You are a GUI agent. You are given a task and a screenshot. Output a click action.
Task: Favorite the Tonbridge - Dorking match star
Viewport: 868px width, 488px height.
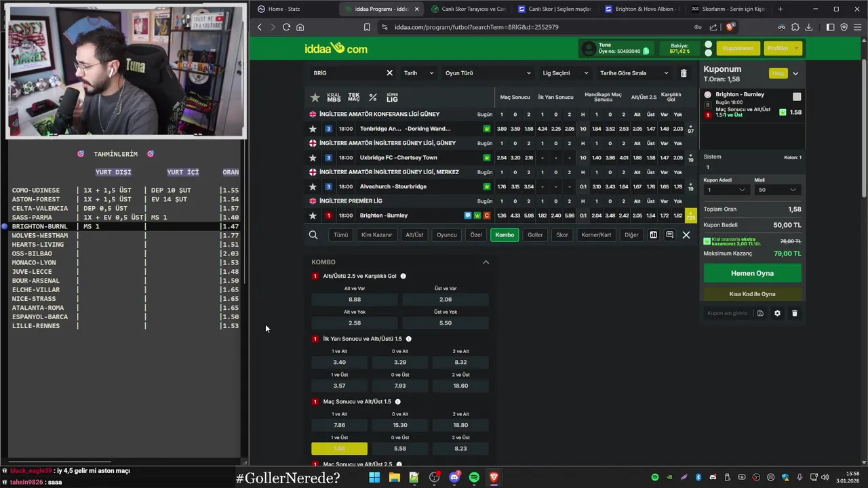pyautogui.click(x=313, y=129)
